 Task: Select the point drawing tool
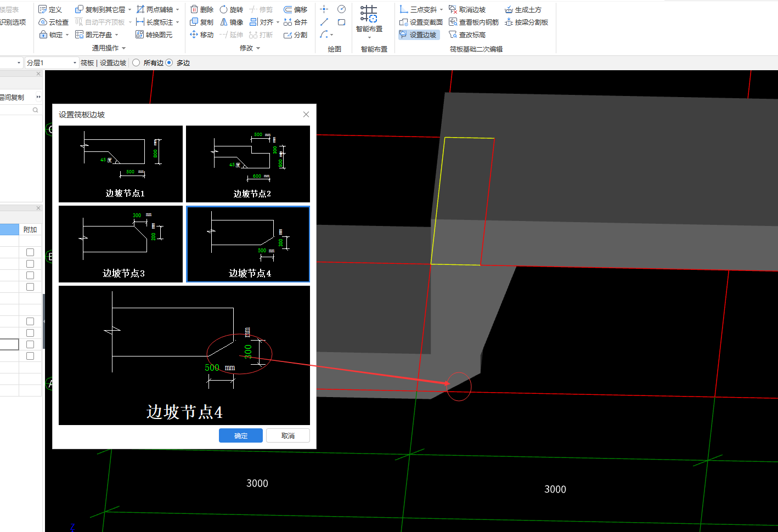pos(324,9)
